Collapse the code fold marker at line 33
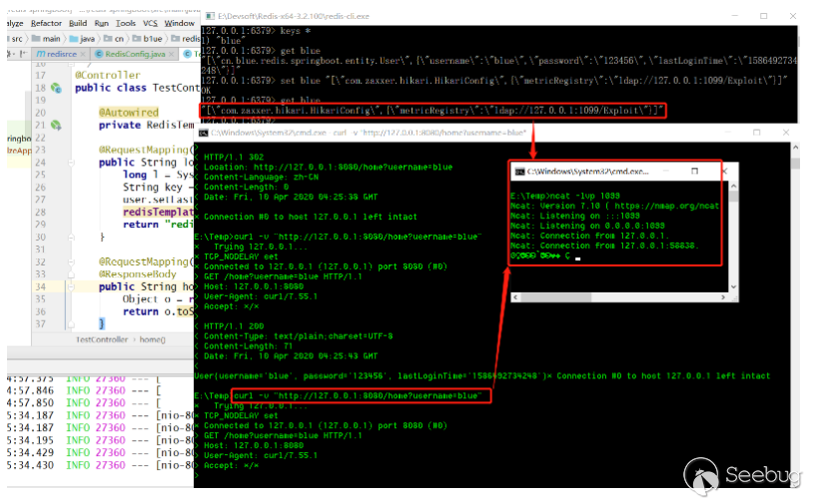Image resolution: width=830 pixels, height=504 pixels. 71,274
